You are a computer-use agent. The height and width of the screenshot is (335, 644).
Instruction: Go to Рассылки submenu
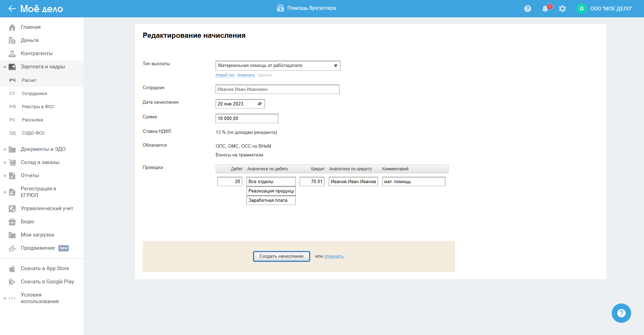click(x=33, y=120)
